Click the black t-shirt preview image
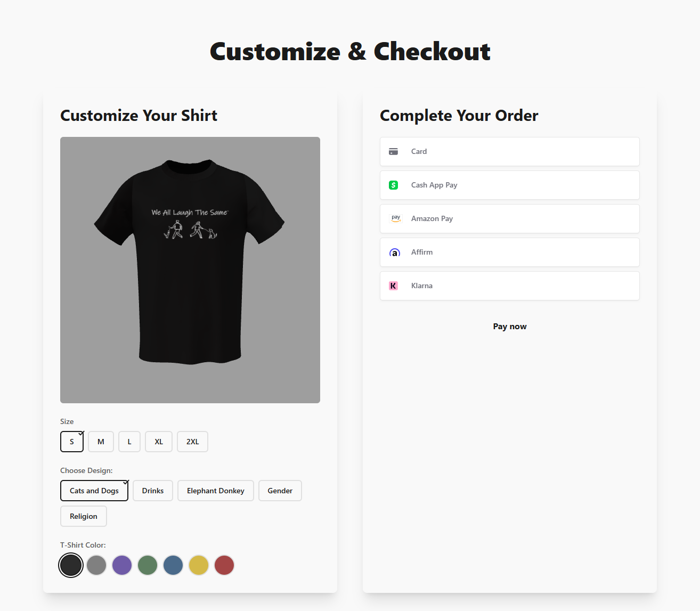700x611 pixels. click(190, 269)
